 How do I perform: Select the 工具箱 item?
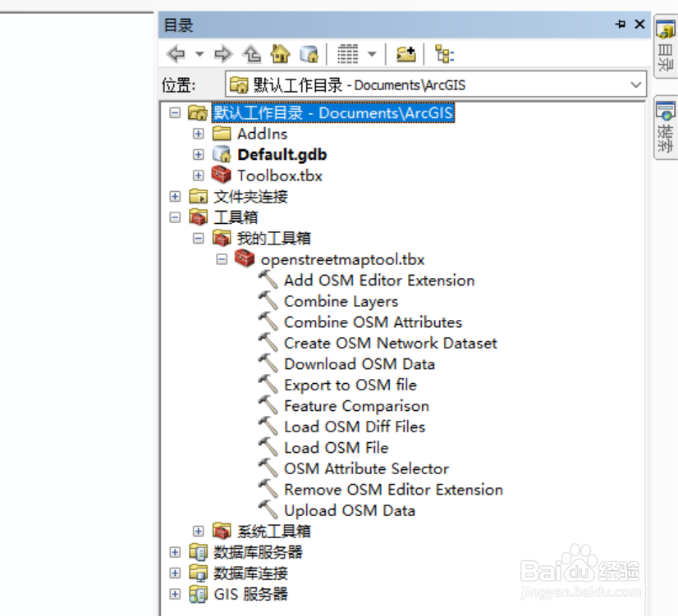[x=236, y=217]
